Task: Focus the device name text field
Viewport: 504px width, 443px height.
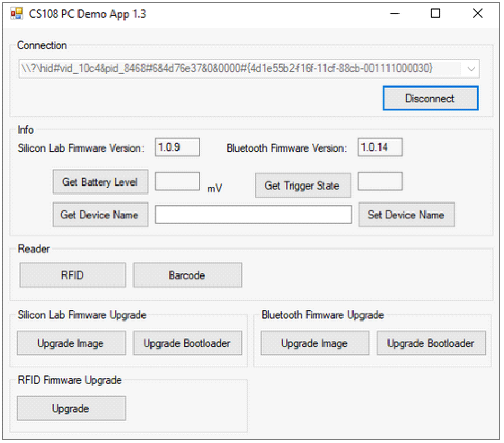Action: [253, 215]
